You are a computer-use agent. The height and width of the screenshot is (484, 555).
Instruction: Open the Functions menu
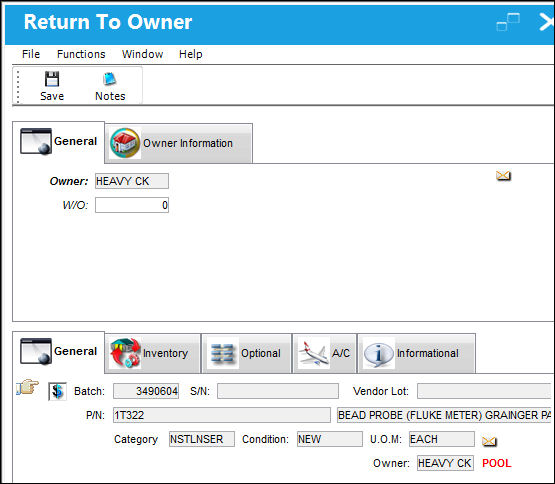click(x=81, y=54)
